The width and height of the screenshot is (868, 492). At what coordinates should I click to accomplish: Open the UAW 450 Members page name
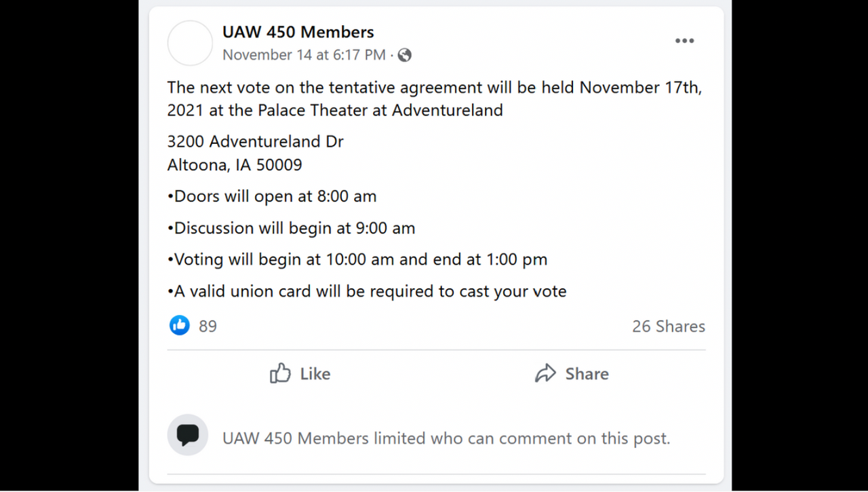[298, 32]
